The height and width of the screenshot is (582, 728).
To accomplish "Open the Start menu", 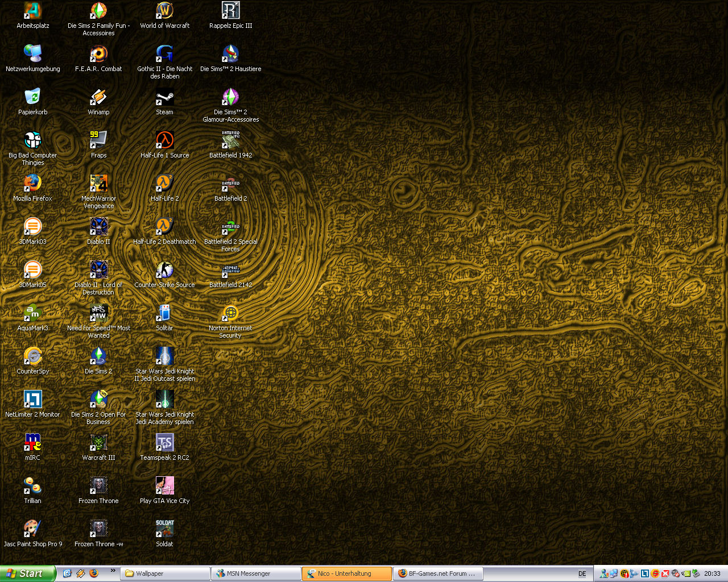I will point(28,573).
